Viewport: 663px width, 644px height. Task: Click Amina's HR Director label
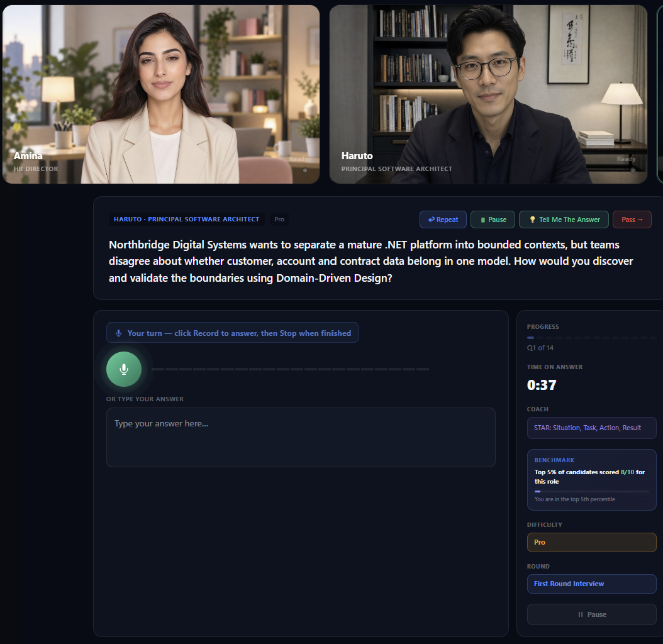[36, 169]
